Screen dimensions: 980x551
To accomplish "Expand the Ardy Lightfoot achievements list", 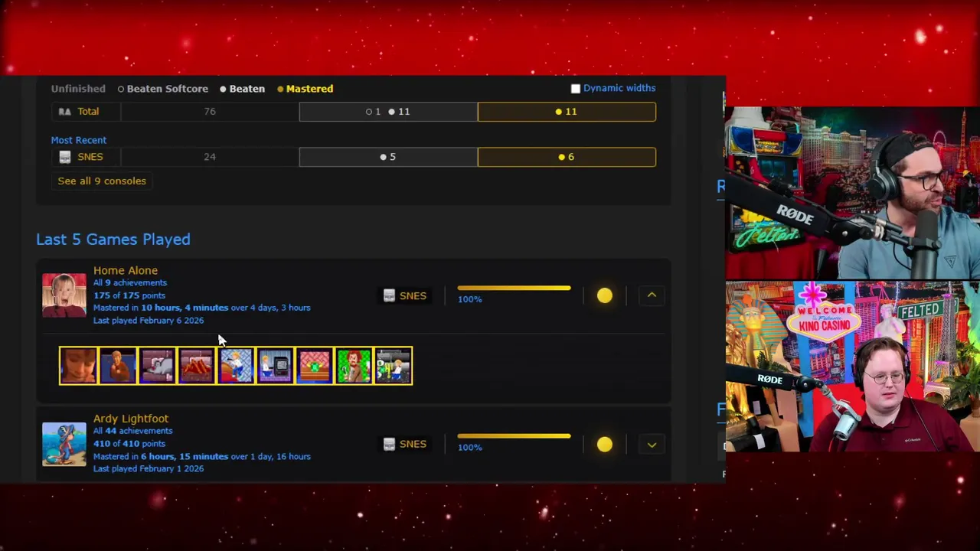I will tap(652, 444).
